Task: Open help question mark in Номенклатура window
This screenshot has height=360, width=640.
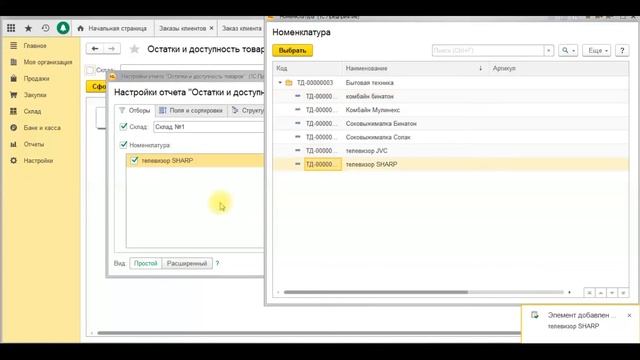Action: 622,50
